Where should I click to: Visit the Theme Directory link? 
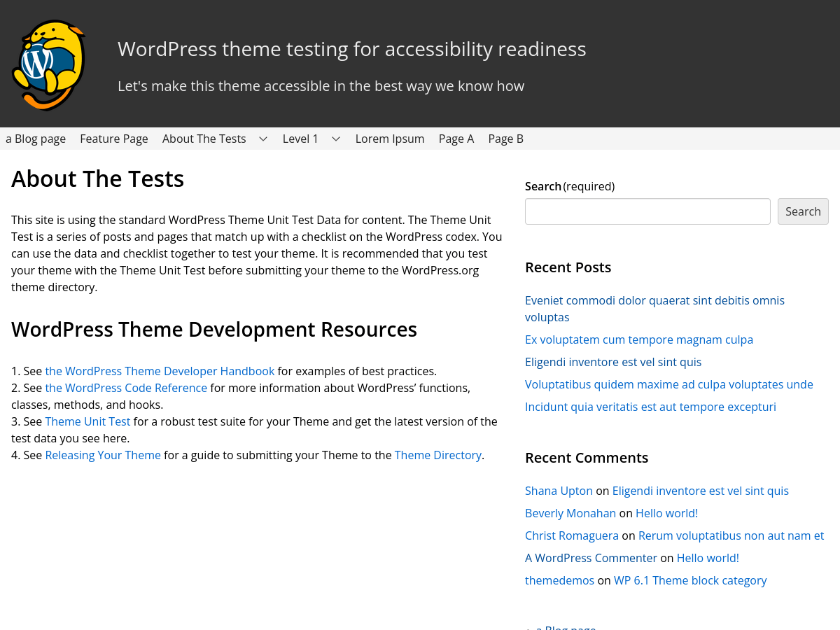[x=438, y=455]
